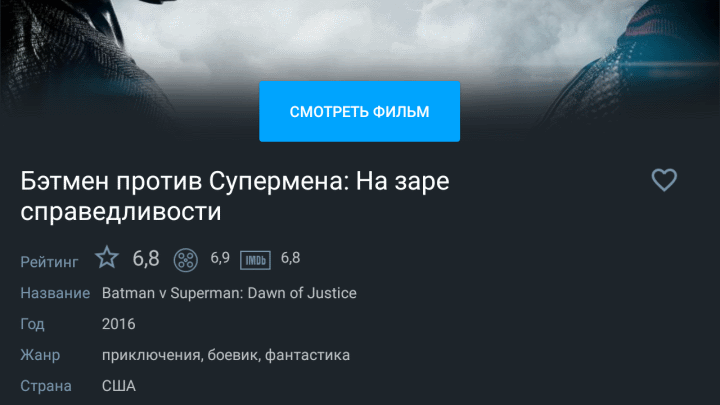The height and width of the screenshot is (405, 720).
Task: Toggle the heart favorite icon
Action: 664,180
